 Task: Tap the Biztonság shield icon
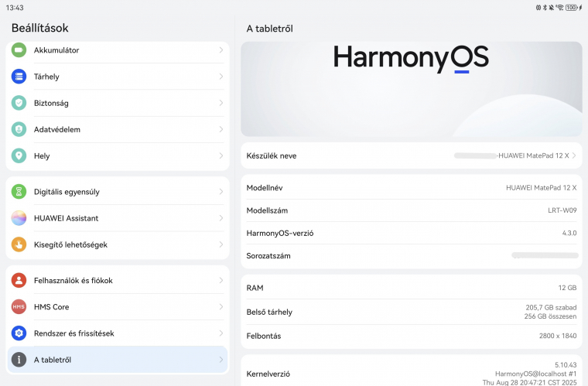click(19, 103)
